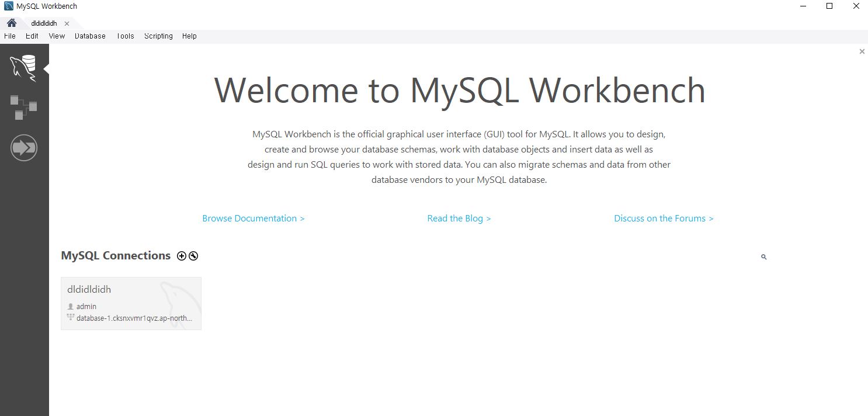Screen dimensions: 868x416
Task: Open the Tools menu
Action: (125, 36)
